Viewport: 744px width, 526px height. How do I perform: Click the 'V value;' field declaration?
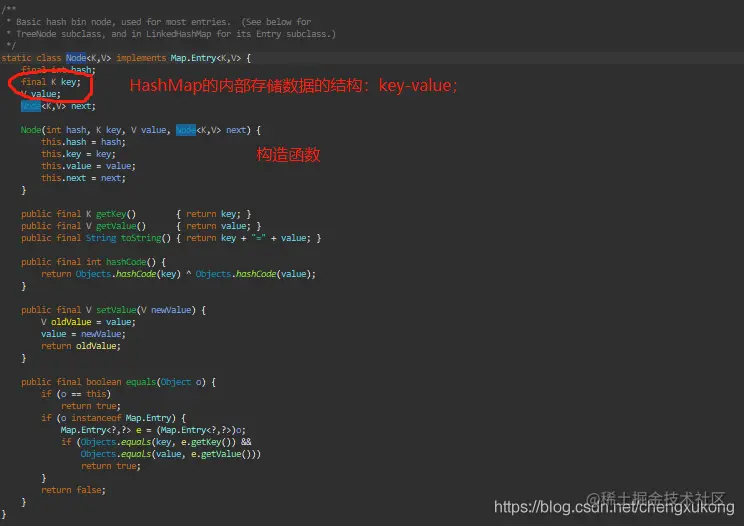[x=41, y=94]
